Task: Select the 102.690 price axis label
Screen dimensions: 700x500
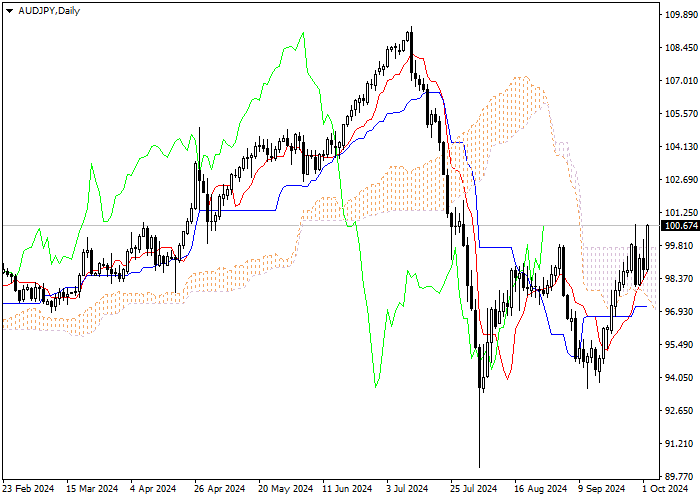Action: [x=681, y=180]
